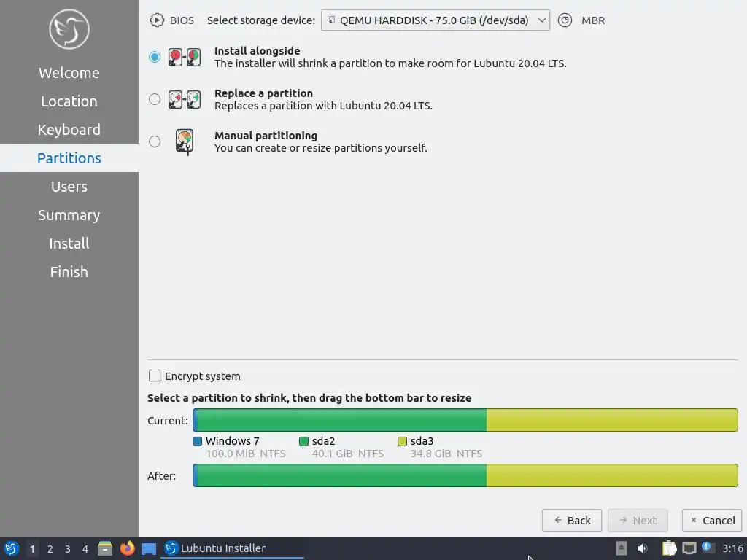The width and height of the screenshot is (747, 560).
Task: Open the storage device dropdown
Action: (435, 20)
